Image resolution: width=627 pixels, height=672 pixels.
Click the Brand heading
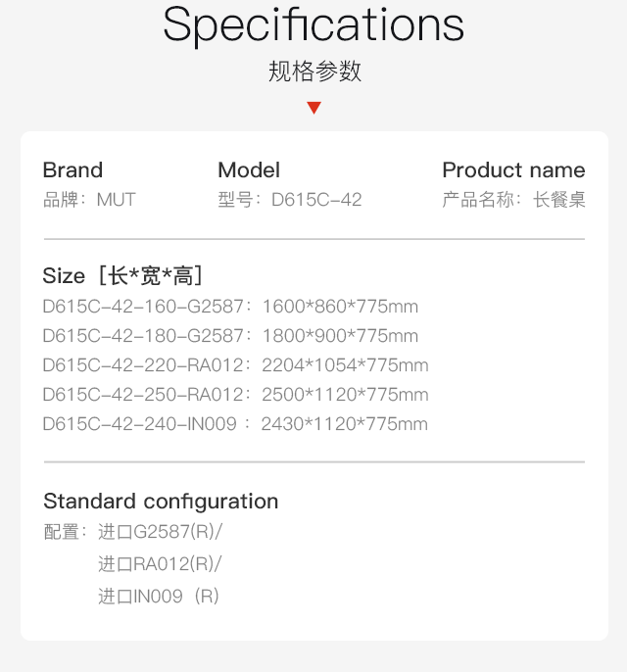click(72, 170)
